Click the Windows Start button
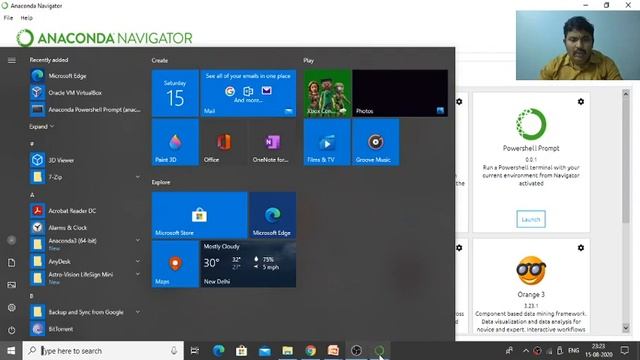This screenshot has height=360, width=640. (11, 351)
